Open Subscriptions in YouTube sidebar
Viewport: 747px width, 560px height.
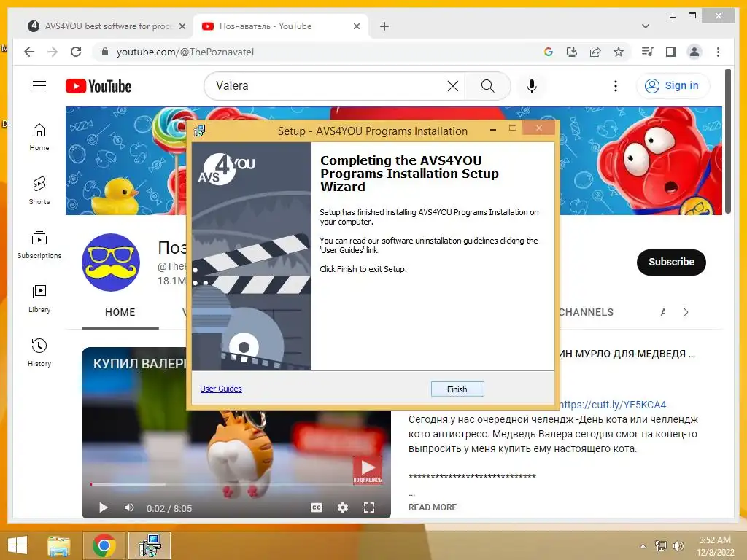39,245
